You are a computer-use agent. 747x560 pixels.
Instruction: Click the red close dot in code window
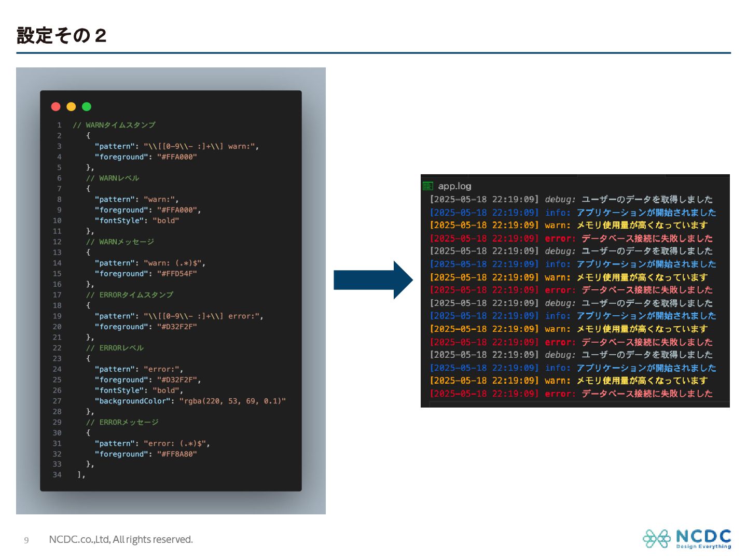[x=56, y=107]
